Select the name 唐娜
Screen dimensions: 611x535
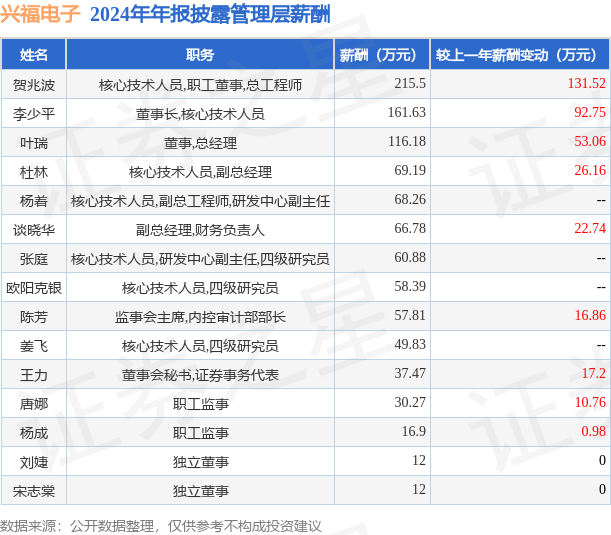tap(34, 404)
